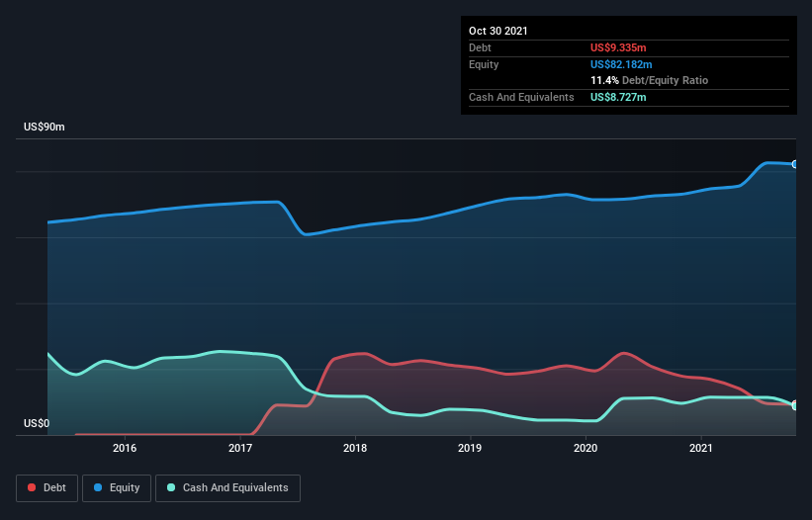Click the Oct 30 2021 tooltip date
The width and height of the screenshot is (812, 520).
498,31
